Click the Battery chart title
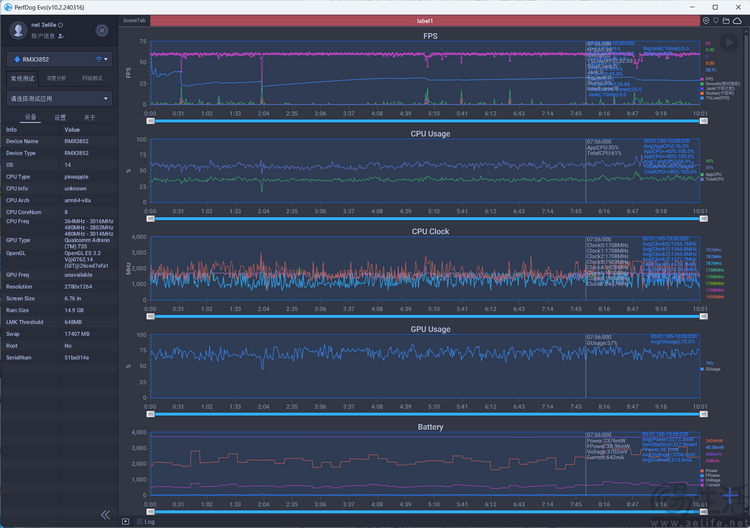Viewport: 750px width, 528px height. click(430, 427)
